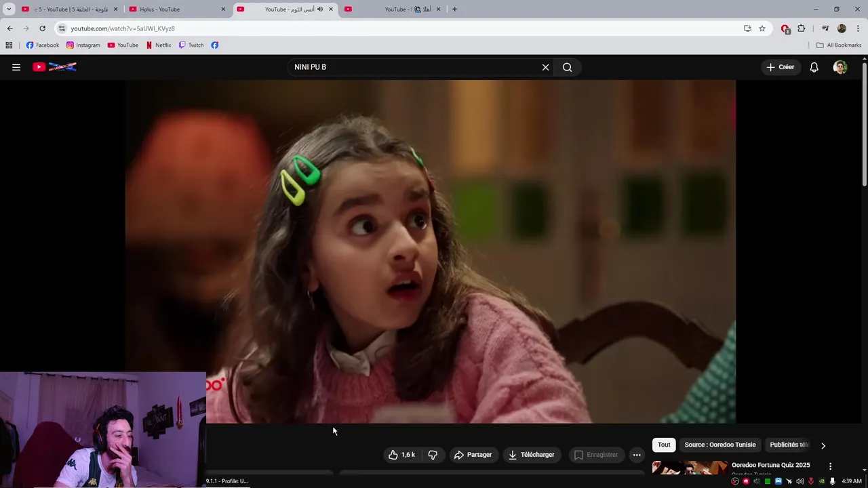Open the Facebook bookmark
The width and height of the screenshot is (868, 488).
pos(43,45)
